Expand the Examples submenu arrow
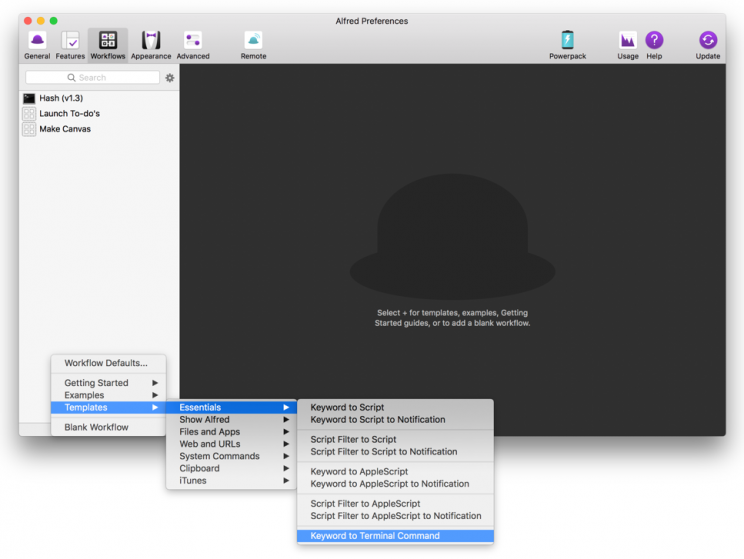The width and height of the screenshot is (744, 559). [155, 395]
